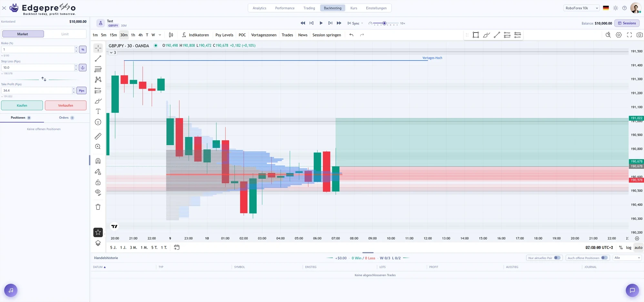Open the Sync options dropdown

pos(355,23)
